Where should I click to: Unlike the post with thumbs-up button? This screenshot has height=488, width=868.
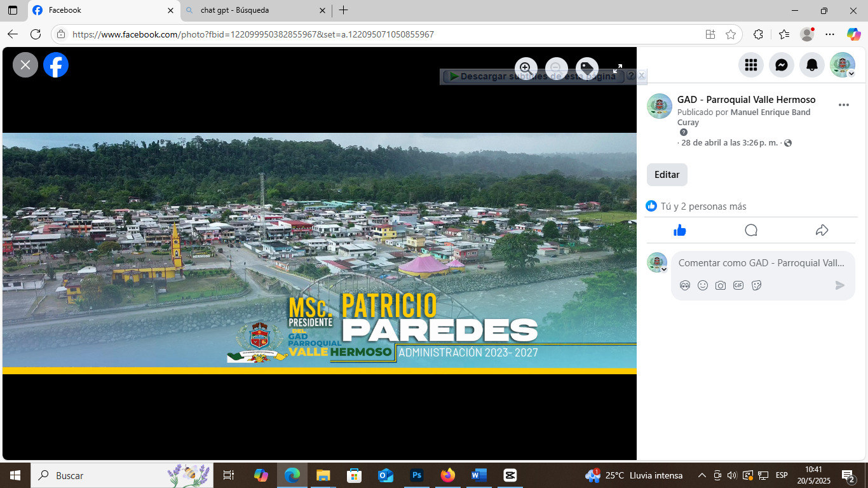coord(680,230)
